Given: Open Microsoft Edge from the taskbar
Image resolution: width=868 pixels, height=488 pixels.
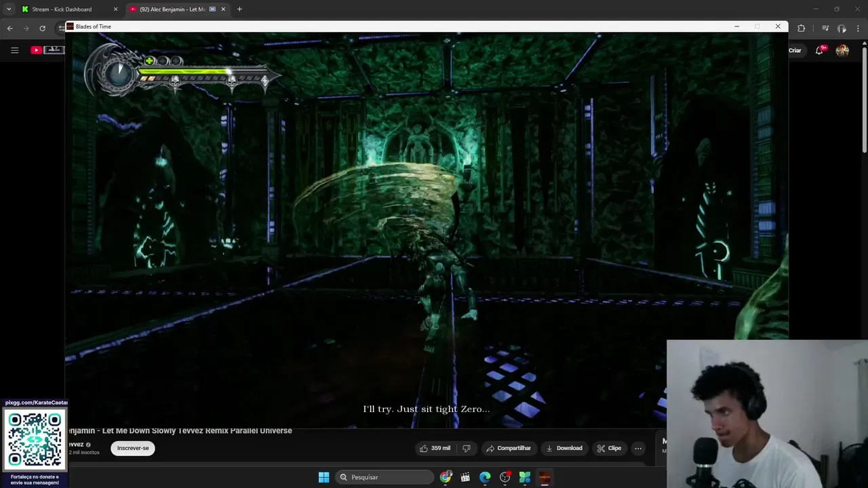Looking at the screenshot, I should [485, 477].
